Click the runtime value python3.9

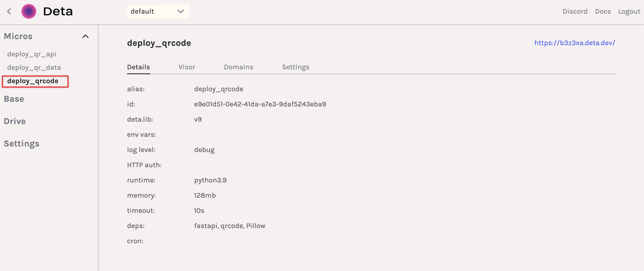point(210,180)
